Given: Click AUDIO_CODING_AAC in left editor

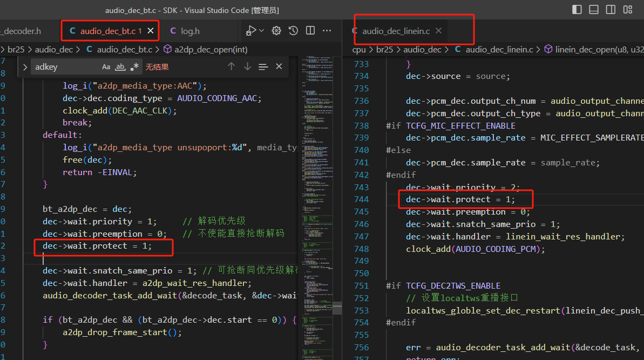Looking at the screenshot, I should (x=217, y=98).
